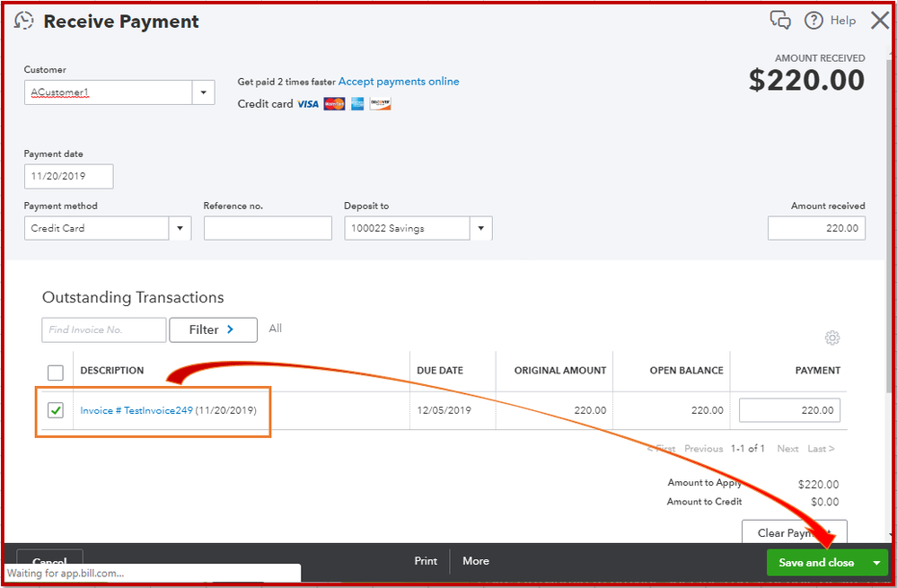Click the Find Invoice No. search box
The width and height of the screenshot is (897, 588).
[x=104, y=330]
